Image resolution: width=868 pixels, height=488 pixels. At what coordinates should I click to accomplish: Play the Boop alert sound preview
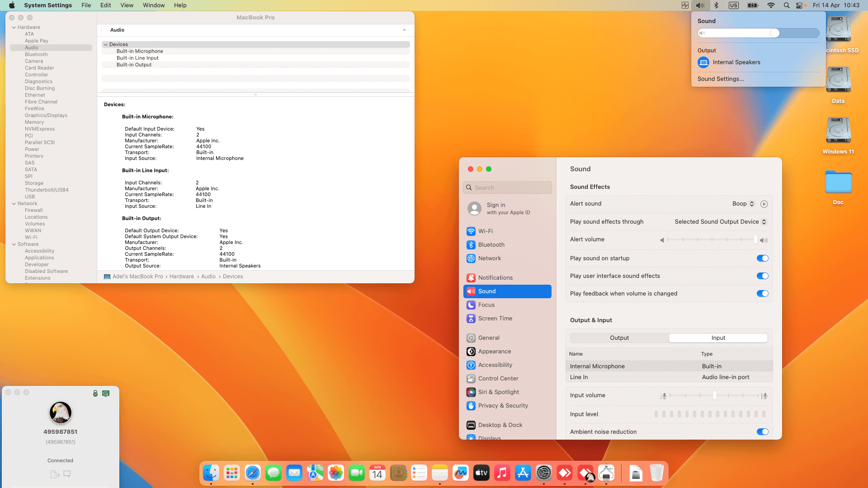pyautogui.click(x=764, y=204)
